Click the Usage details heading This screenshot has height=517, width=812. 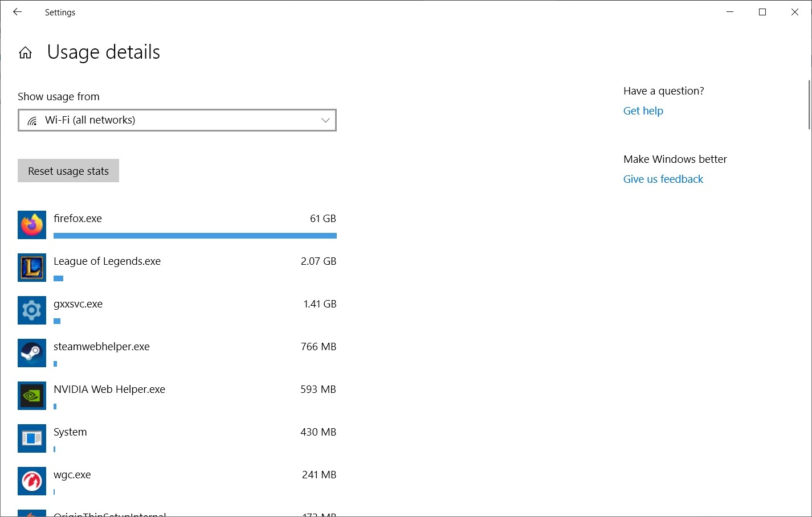(104, 52)
